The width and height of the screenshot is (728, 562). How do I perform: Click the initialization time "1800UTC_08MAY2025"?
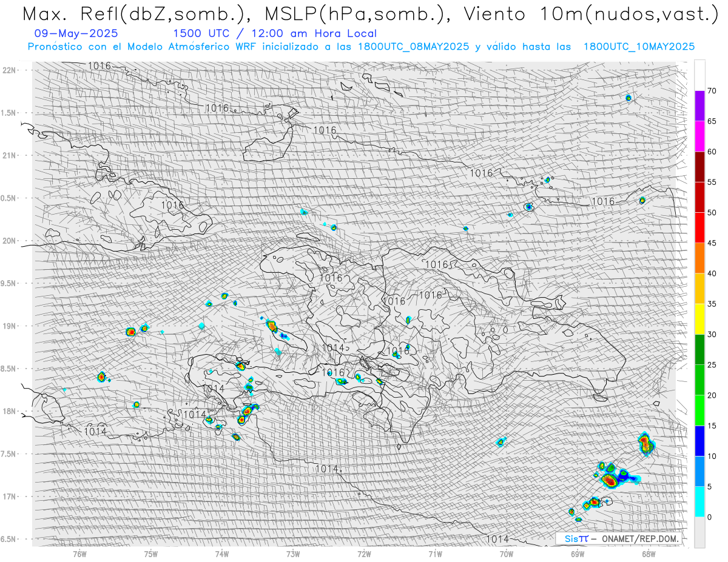click(413, 47)
